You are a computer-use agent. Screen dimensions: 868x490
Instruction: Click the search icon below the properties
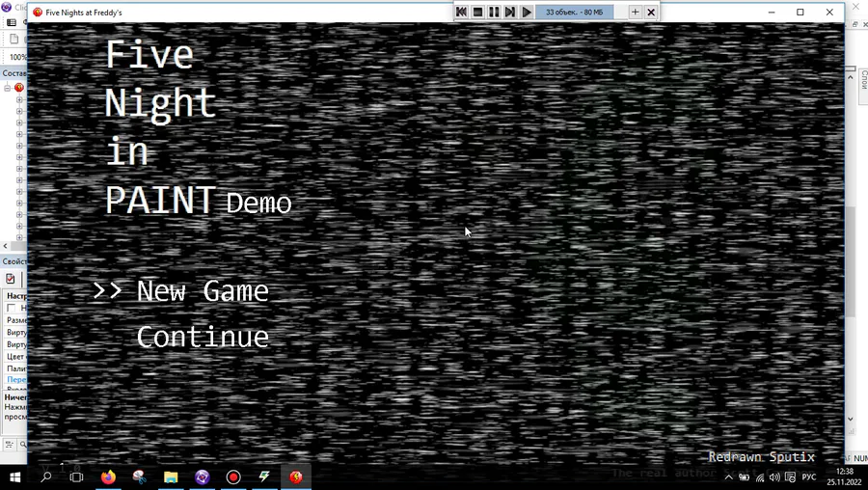click(x=23, y=444)
